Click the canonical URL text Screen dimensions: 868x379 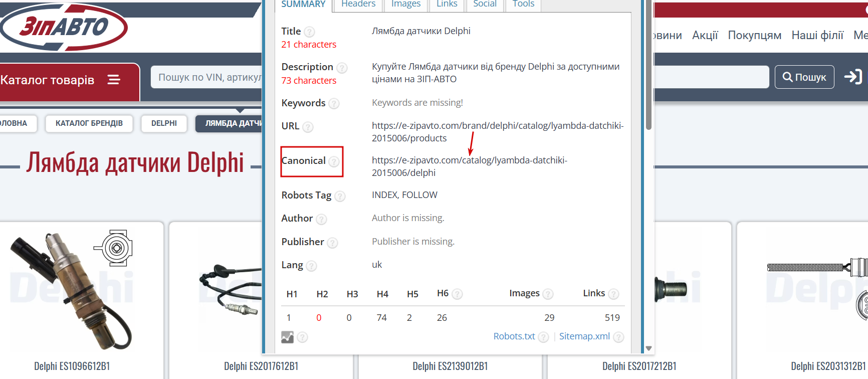(470, 166)
